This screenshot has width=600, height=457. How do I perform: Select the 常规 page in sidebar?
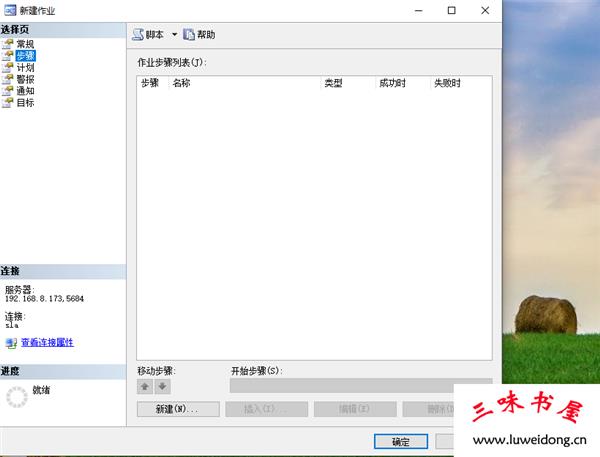24,45
